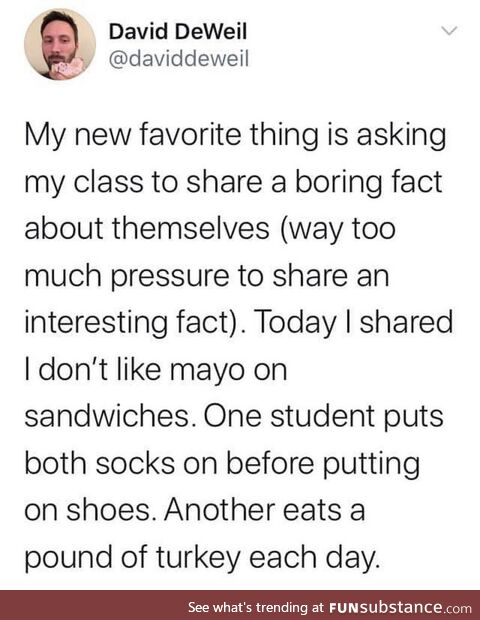Click the David DeWeil display name
The height and width of the screenshot is (620, 480).
point(178,32)
